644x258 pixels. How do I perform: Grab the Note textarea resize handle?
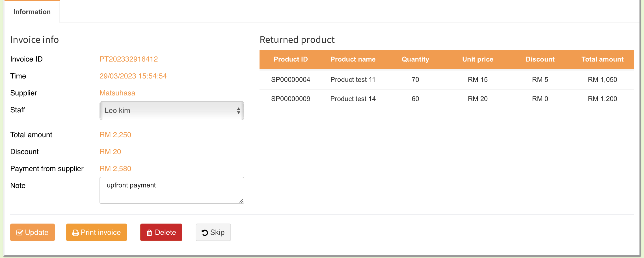pos(241,201)
